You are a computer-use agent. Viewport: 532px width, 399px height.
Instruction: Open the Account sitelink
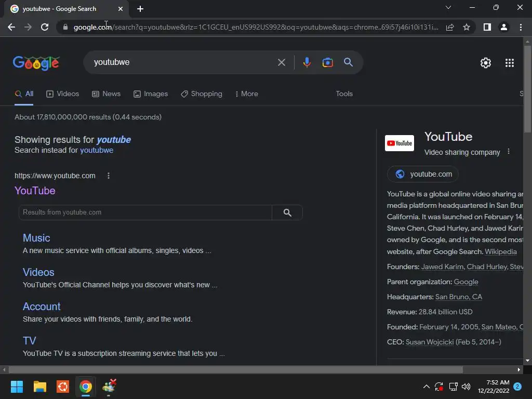(42, 307)
